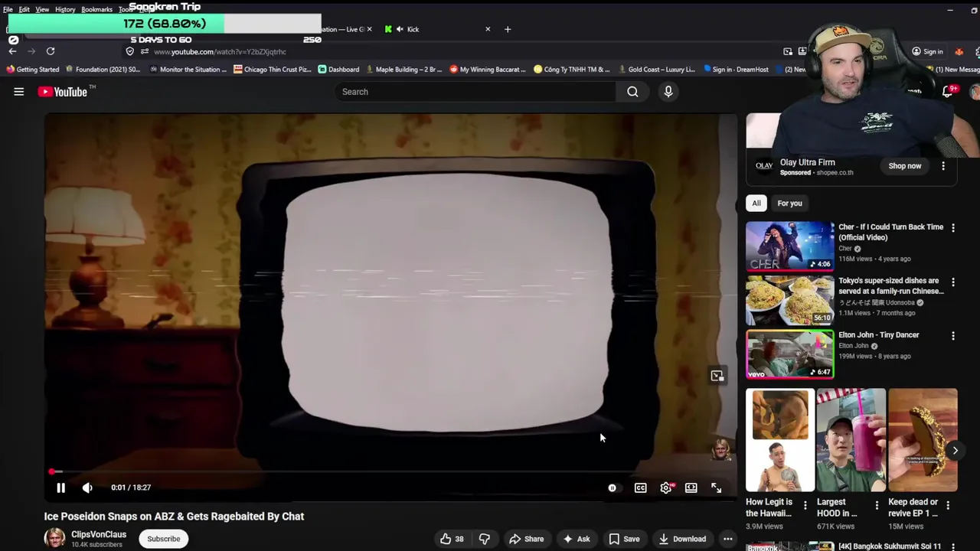Image resolution: width=980 pixels, height=551 pixels.
Task: Open My Winning Baccarat bookmark
Action: click(x=488, y=70)
